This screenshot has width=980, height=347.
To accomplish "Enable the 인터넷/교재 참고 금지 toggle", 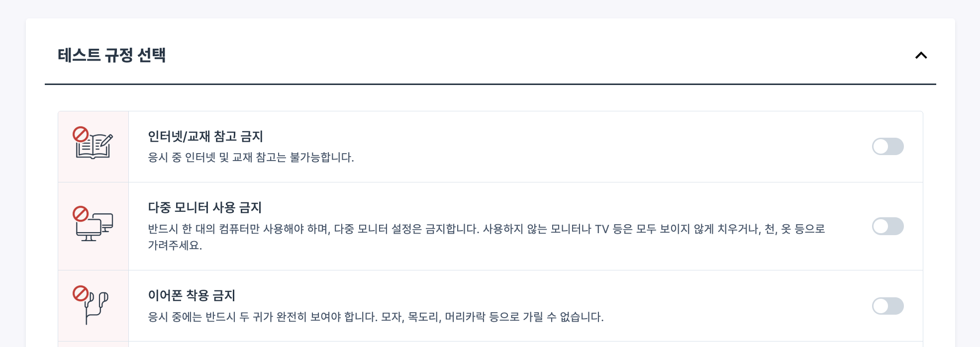I will click(887, 147).
